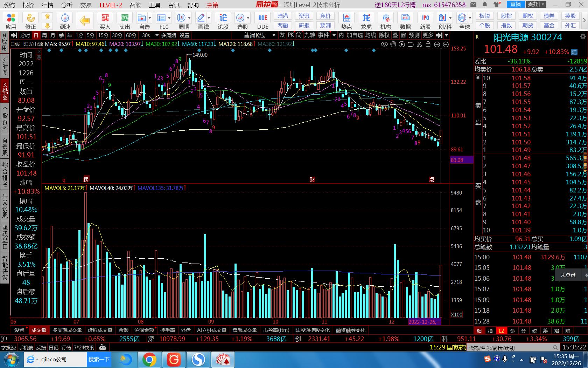Toggle 除权 ex-rights adjustment
588x368 pixels.
[384, 35]
